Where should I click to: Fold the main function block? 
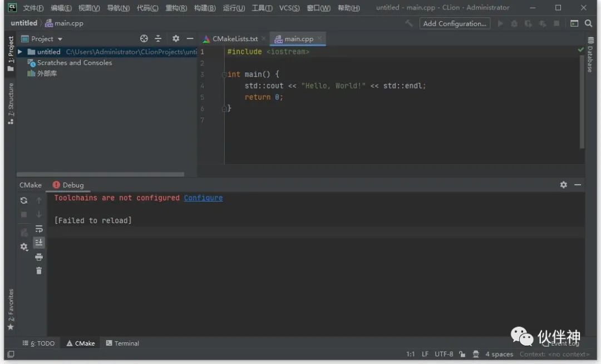[x=224, y=75]
